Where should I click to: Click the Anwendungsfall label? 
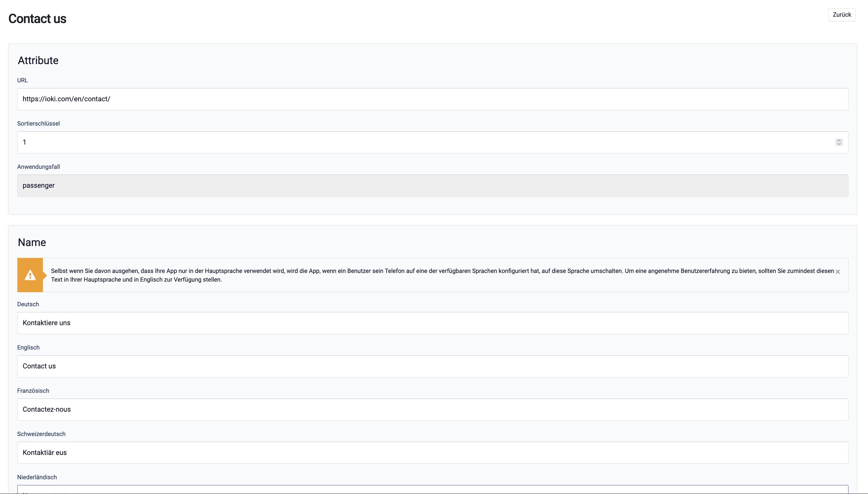coord(38,167)
